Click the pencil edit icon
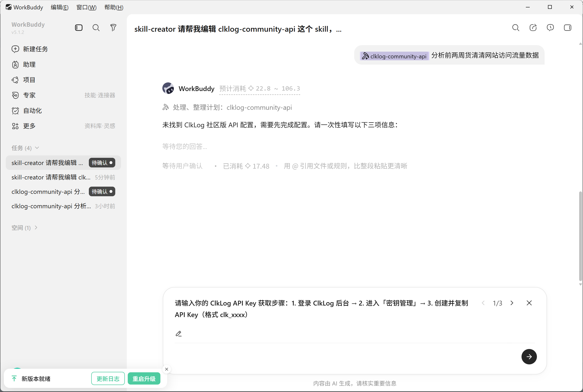The height and width of the screenshot is (392, 583). (x=178, y=334)
